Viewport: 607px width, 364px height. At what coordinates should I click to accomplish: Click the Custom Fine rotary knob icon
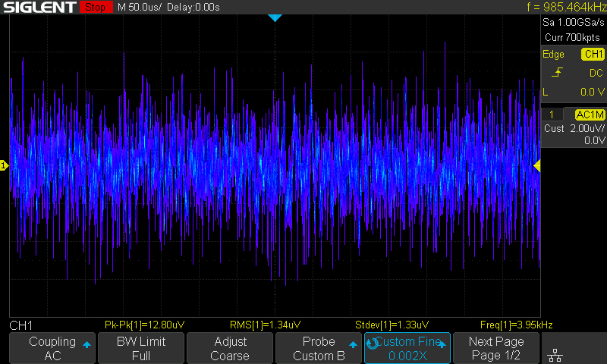[372, 344]
